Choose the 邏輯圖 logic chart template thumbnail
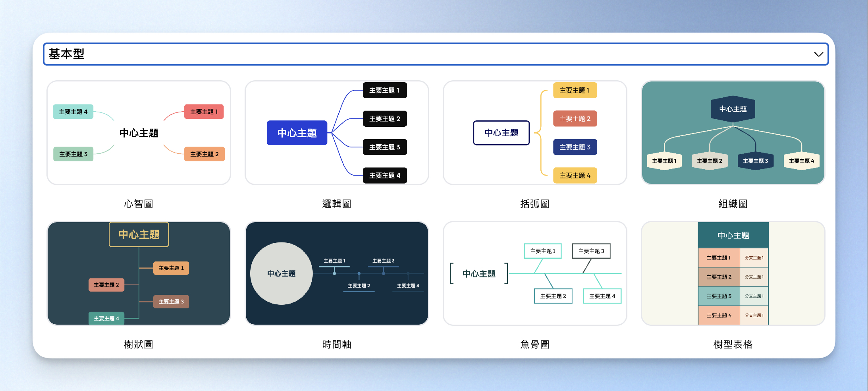 (x=337, y=133)
